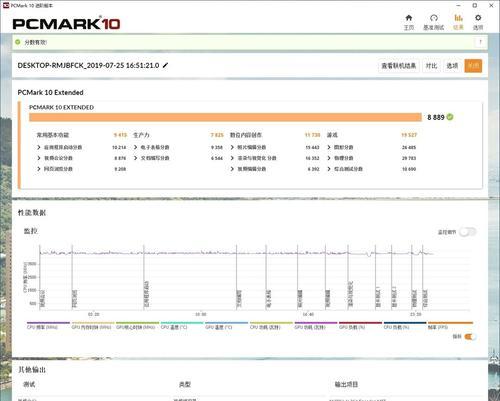Click the 输出项目 column header under 其他输出
Image resolution: width=500 pixels, height=401 pixels.
point(346,384)
